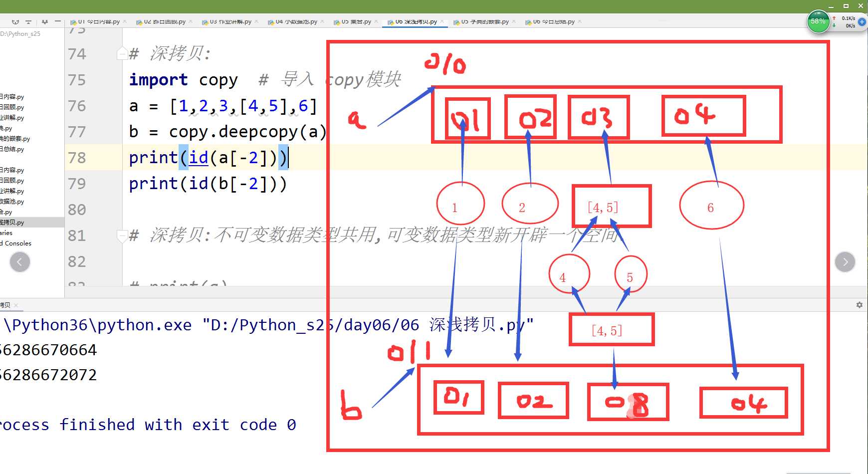This screenshot has height=474, width=868.
Task: Close the 05 集合.py editor tab
Action: click(376, 21)
